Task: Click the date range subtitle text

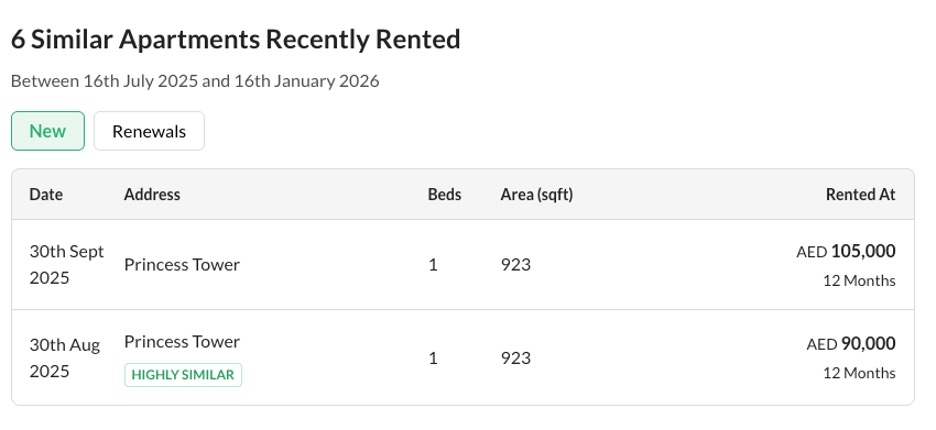Action: pyautogui.click(x=195, y=81)
